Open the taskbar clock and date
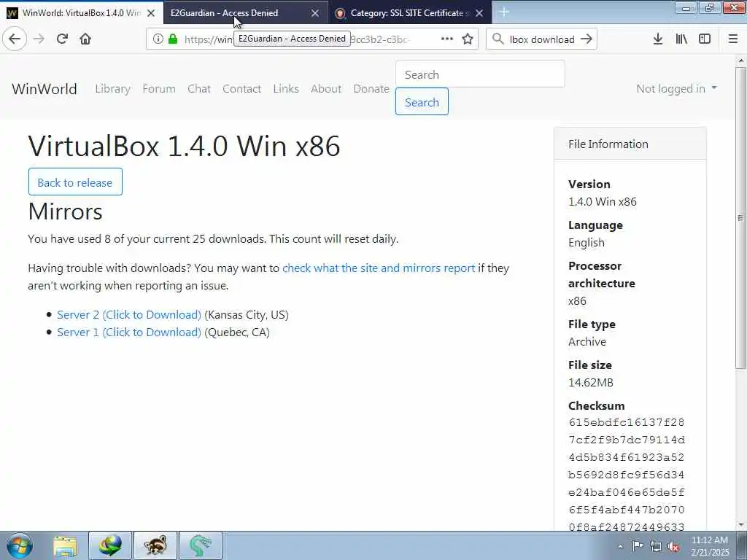Viewport: 747px width, 560px height. 709,546
